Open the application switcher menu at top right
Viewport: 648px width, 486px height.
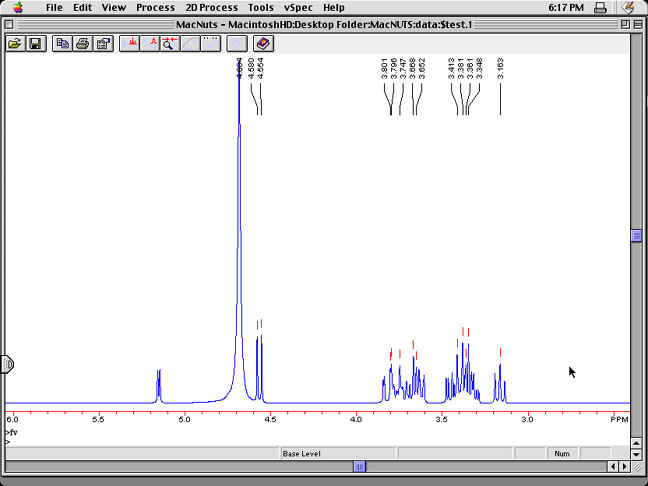pos(628,7)
